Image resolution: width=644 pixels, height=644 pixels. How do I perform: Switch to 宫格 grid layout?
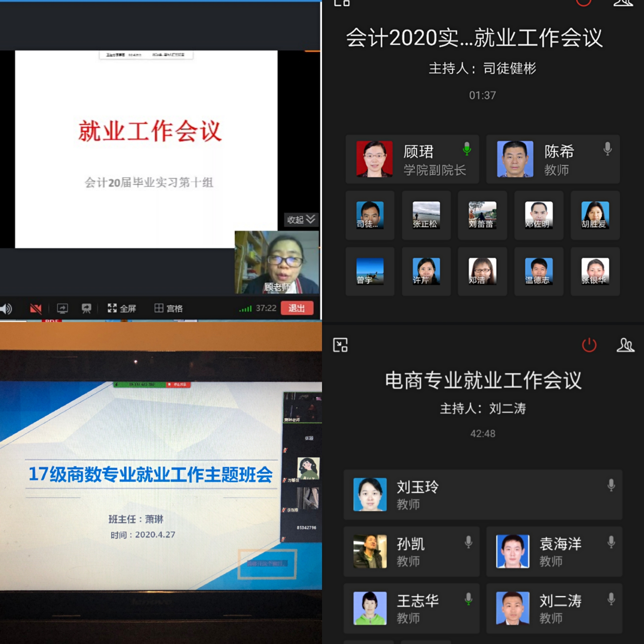point(168,308)
